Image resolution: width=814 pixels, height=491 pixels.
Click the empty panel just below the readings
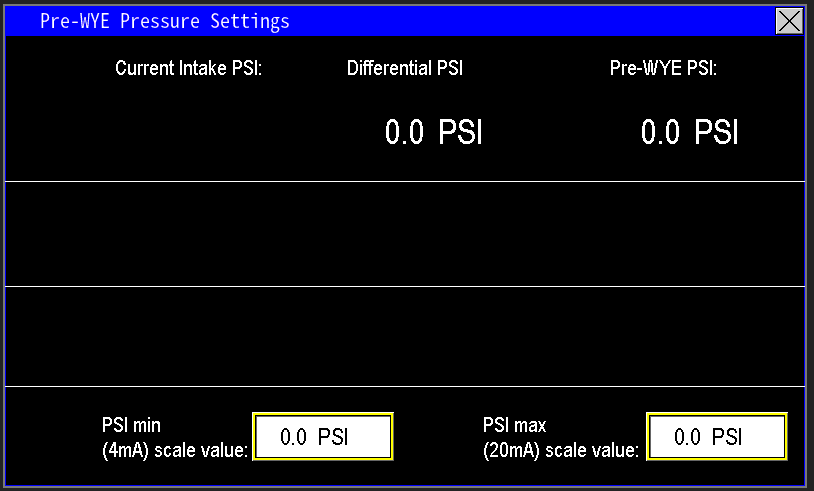(405, 234)
